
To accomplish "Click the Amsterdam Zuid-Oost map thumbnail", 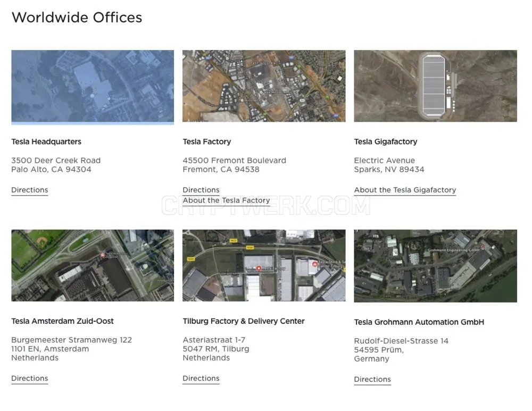I will pos(93,265).
